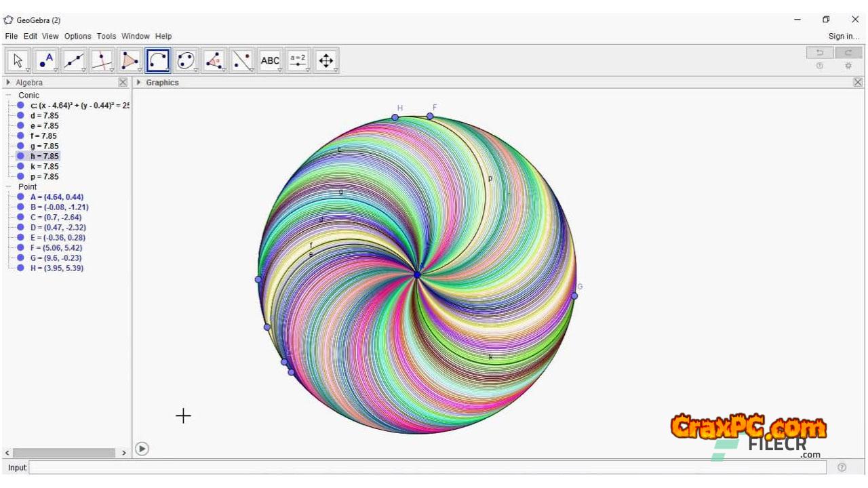Image resolution: width=868 pixels, height=488 pixels.
Task: Close the Graphics panel
Action: pyautogui.click(x=858, y=82)
